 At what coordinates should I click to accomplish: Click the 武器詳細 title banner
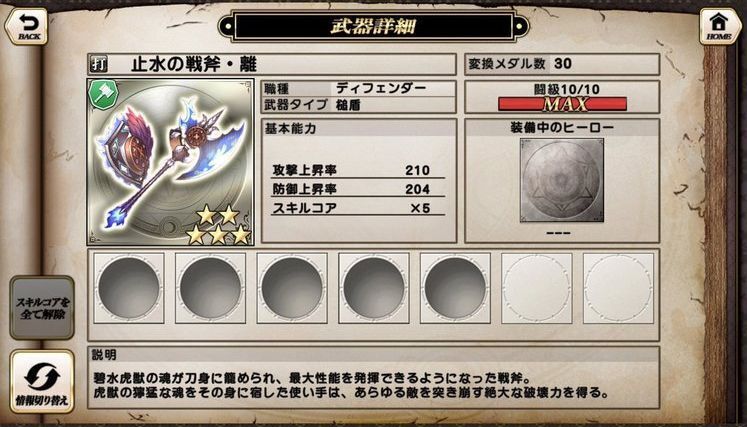pos(374,26)
